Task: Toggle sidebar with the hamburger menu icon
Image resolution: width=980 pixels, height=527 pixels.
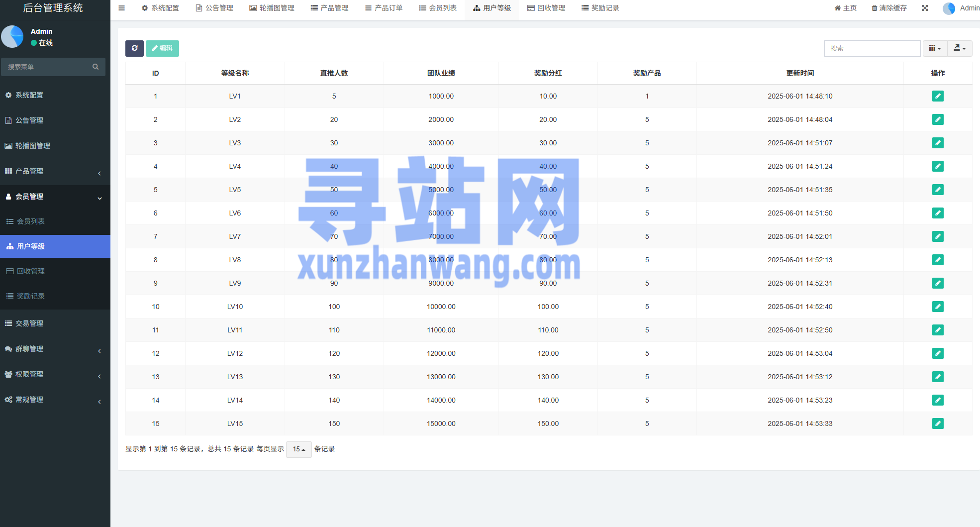Action: tap(121, 8)
